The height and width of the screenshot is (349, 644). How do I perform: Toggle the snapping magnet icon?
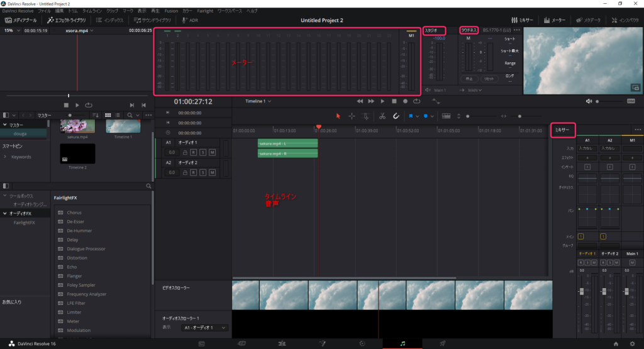396,116
